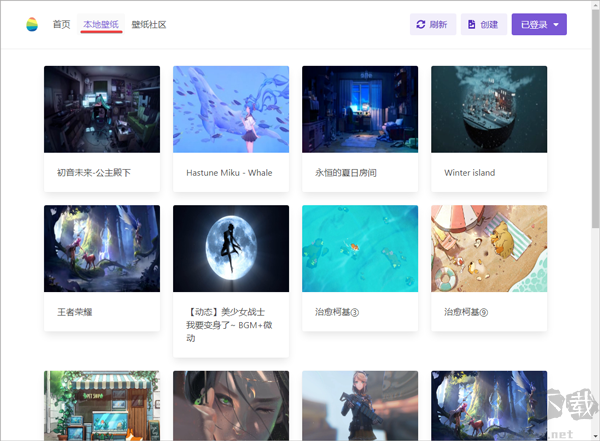Click the colorful app logo icon
The width and height of the screenshot is (600, 441).
[x=33, y=24]
